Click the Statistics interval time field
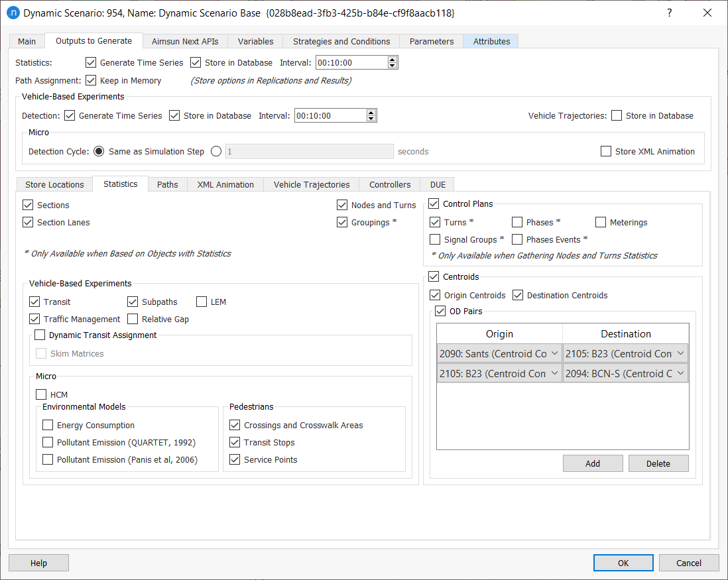 pos(351,63)
